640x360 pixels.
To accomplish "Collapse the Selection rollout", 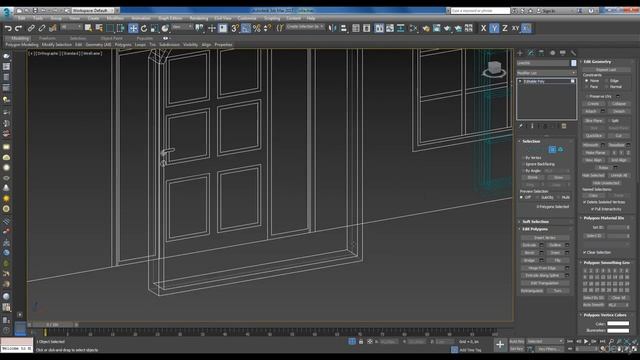I will pos(531,141).
